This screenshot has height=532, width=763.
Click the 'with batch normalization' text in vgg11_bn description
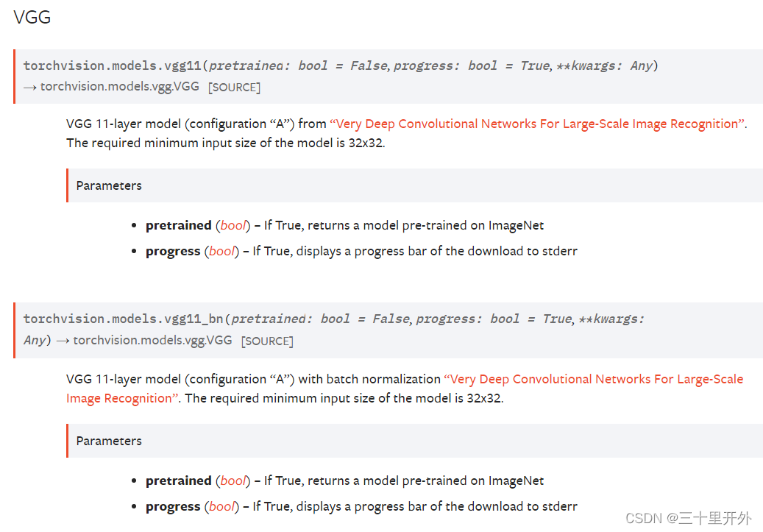click(369, 379)
